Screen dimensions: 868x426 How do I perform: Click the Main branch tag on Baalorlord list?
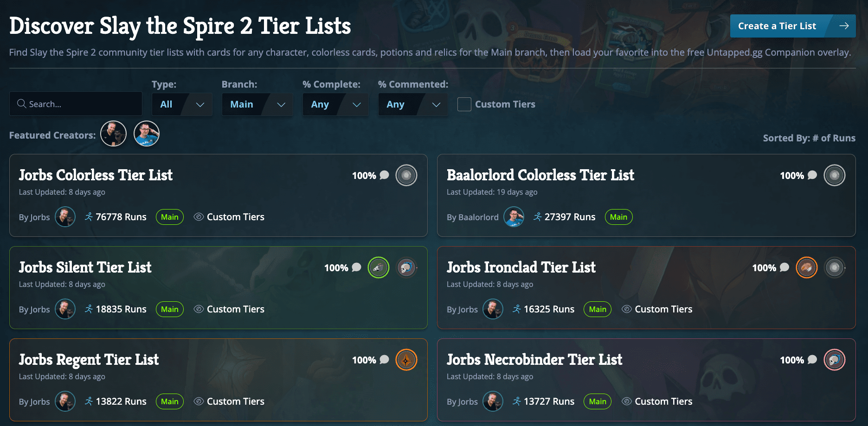tap(618, 217)
